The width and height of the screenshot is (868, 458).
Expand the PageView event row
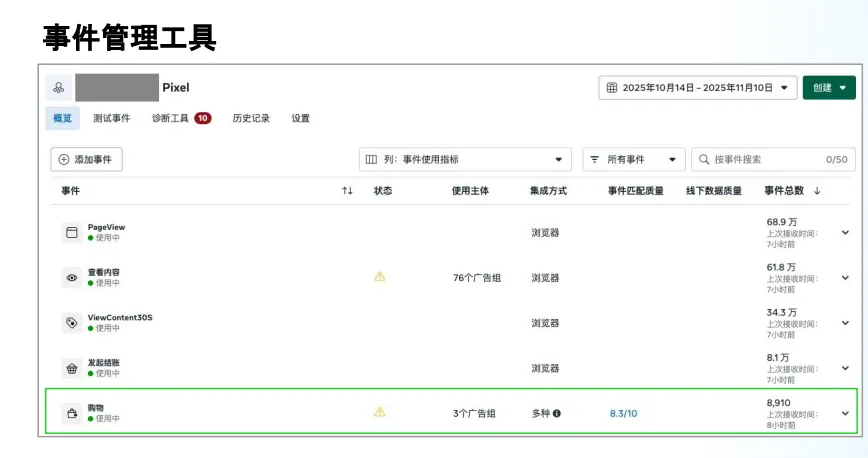(845, 233)
